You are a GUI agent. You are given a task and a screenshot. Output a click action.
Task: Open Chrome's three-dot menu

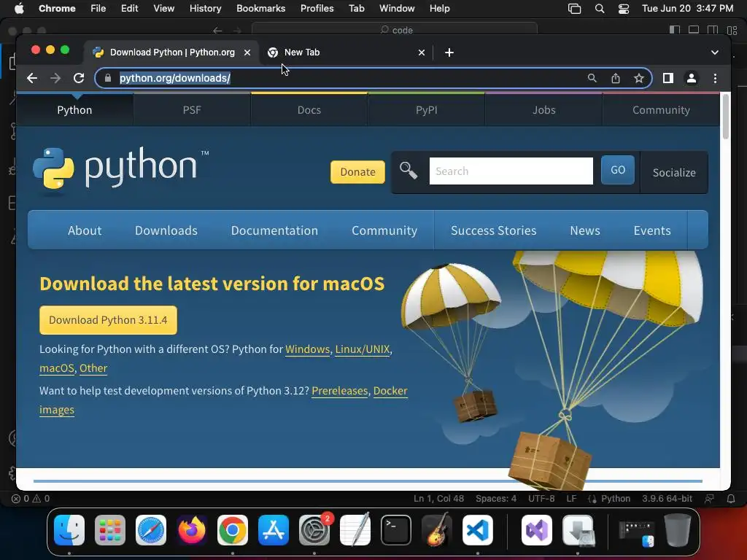[x=715, y=78]
